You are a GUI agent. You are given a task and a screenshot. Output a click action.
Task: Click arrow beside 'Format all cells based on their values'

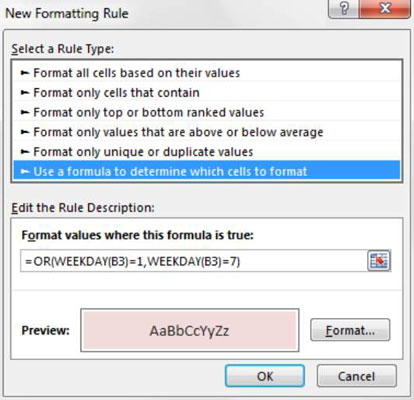[x=25, y=73]
